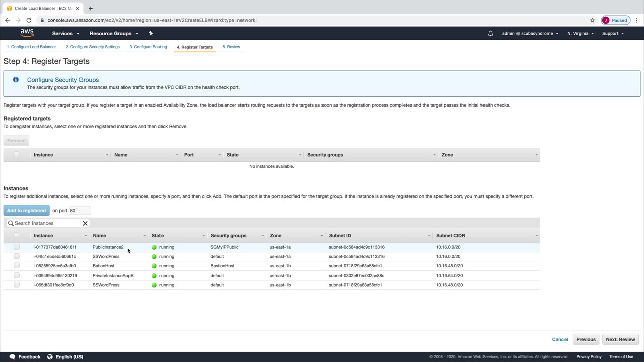
Task: Sort instances by the Name column header
Action: coord(119,235)
